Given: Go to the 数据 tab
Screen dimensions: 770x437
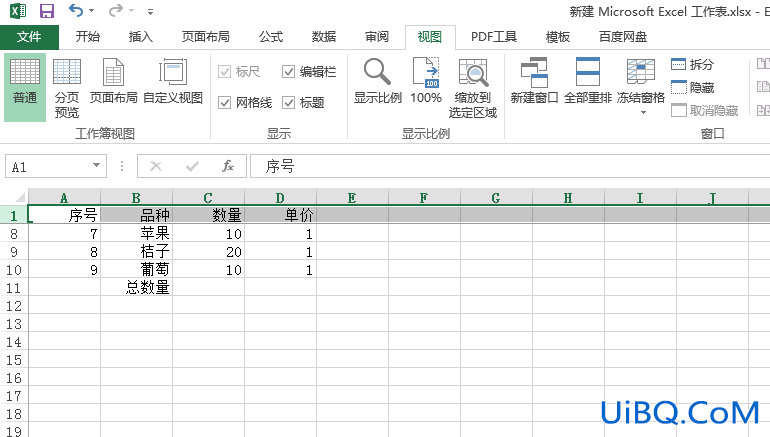Looking at the screenshot, I should pyautogui.click(x=324, y=37).
